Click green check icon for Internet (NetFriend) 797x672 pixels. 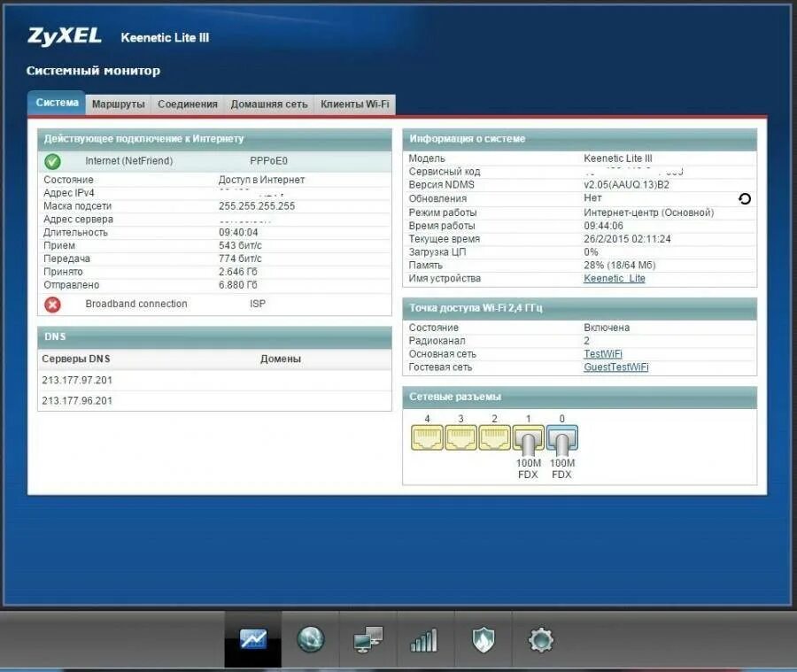[52, 161]
